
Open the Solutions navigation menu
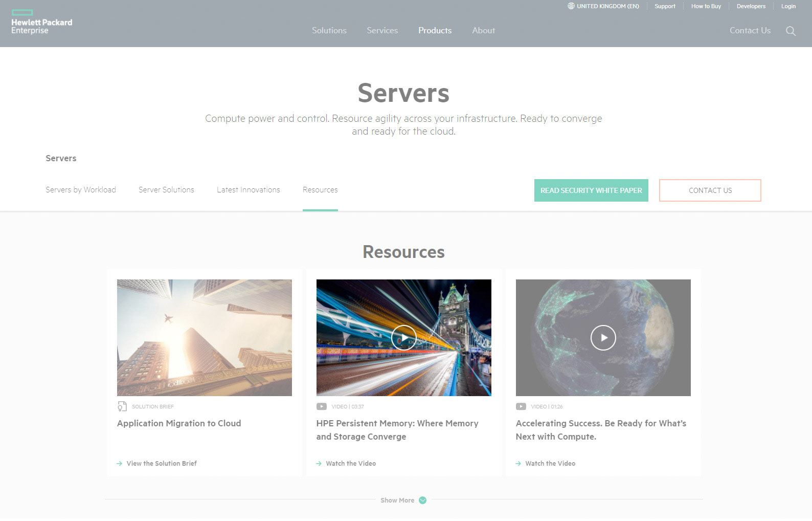click(x=329, y=31)
